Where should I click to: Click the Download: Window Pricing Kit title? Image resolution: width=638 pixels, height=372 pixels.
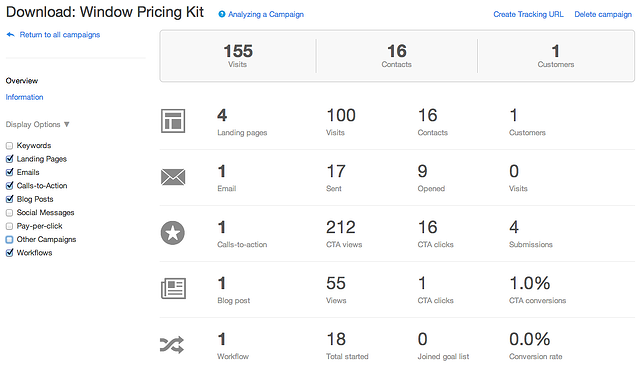[105, 12]
